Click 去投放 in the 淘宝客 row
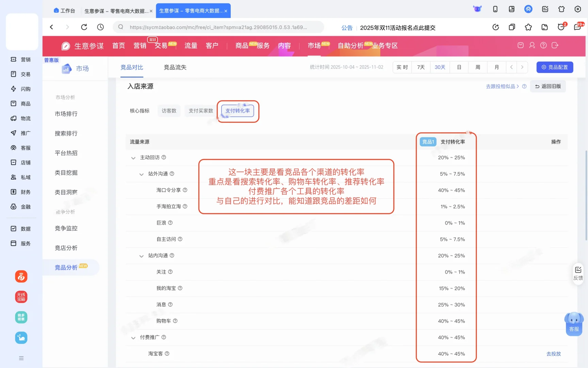Image resolution: width=588 pixels, height=368 pixels. click(x=554, y=354)
